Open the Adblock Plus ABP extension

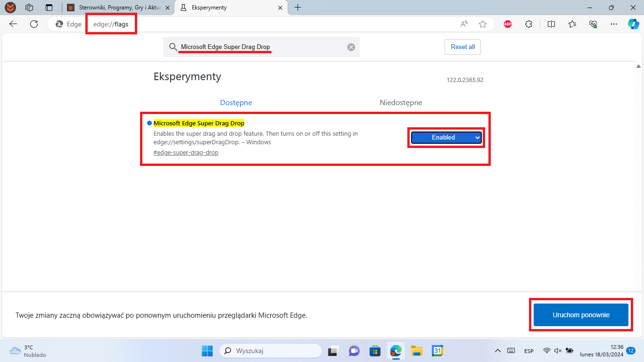coord(508,24)
